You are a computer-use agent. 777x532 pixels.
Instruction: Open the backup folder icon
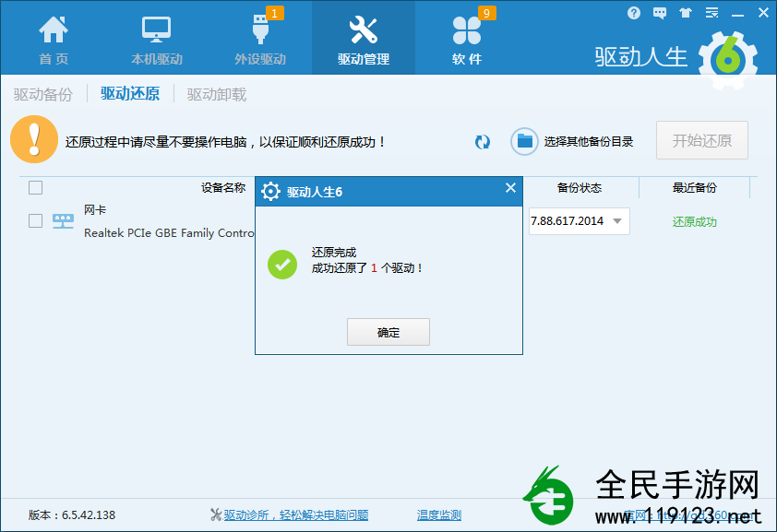point(523,141)
